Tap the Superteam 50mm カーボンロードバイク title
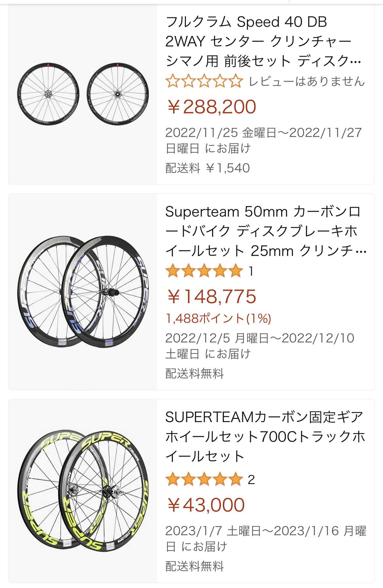The image size is (383, 588). pos(265,231)
